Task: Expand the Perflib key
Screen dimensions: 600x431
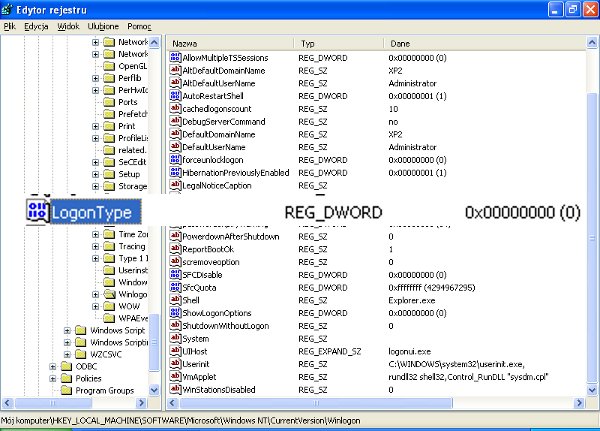Action: tap(95, 78)
